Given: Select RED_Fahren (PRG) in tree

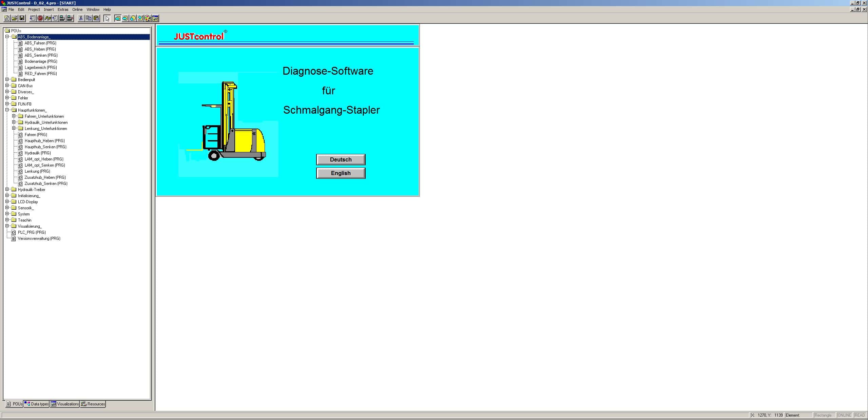Looking at the screenshot, I should 41,74.
